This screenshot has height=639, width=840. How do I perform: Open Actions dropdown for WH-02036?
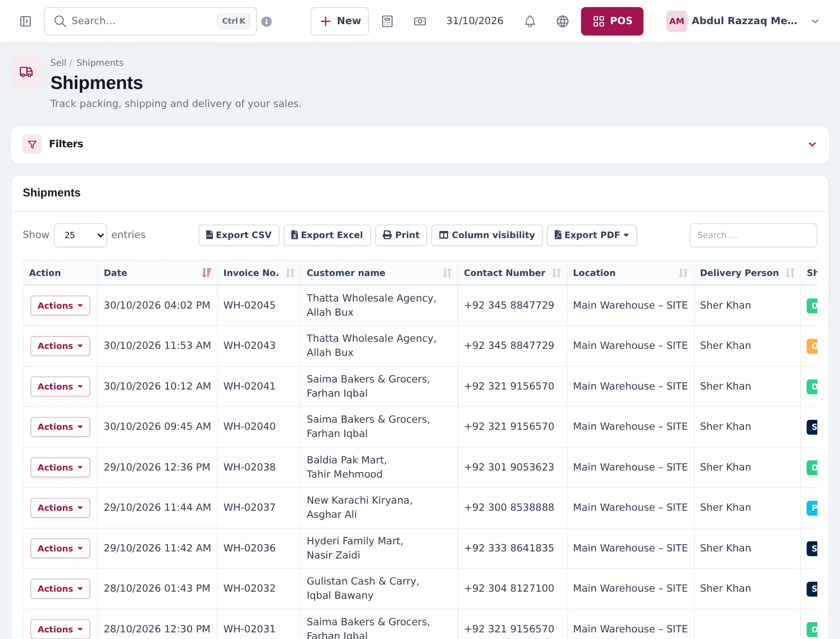point(60,549)
